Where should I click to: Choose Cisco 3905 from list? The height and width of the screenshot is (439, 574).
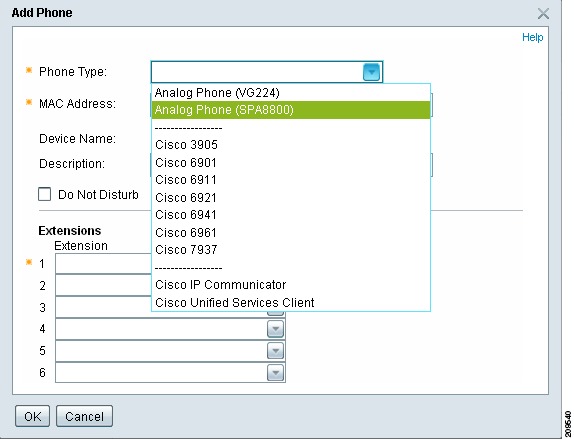[x=291, y=145]
